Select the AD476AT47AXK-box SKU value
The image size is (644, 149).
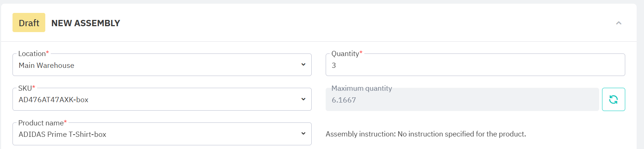(x=53, y=100)
